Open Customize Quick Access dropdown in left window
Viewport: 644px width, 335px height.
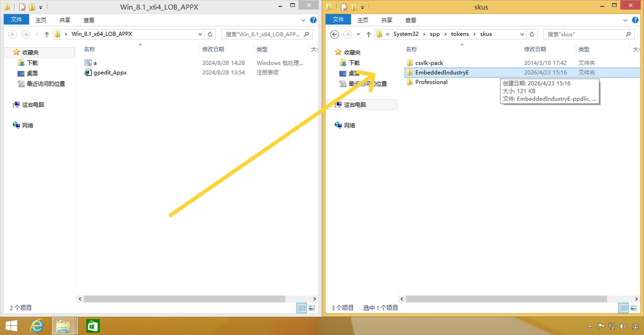coord(41,7)
